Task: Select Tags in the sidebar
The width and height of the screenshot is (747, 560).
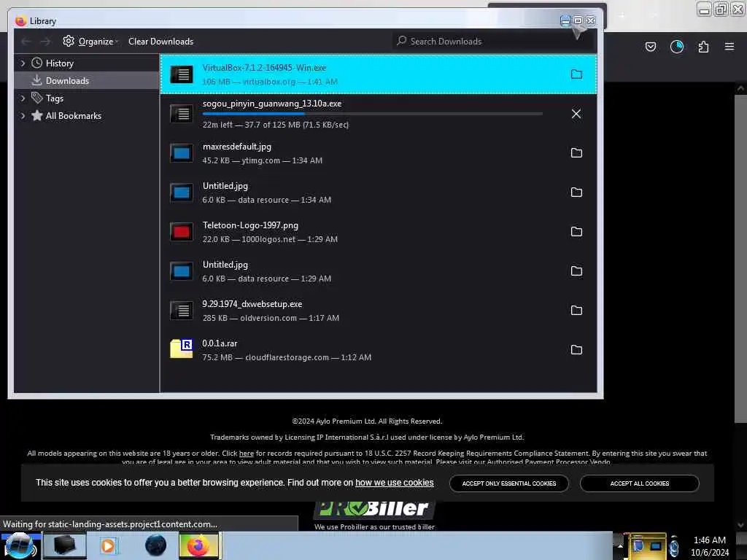Action: pyautogui.click(x=54, y=98)
